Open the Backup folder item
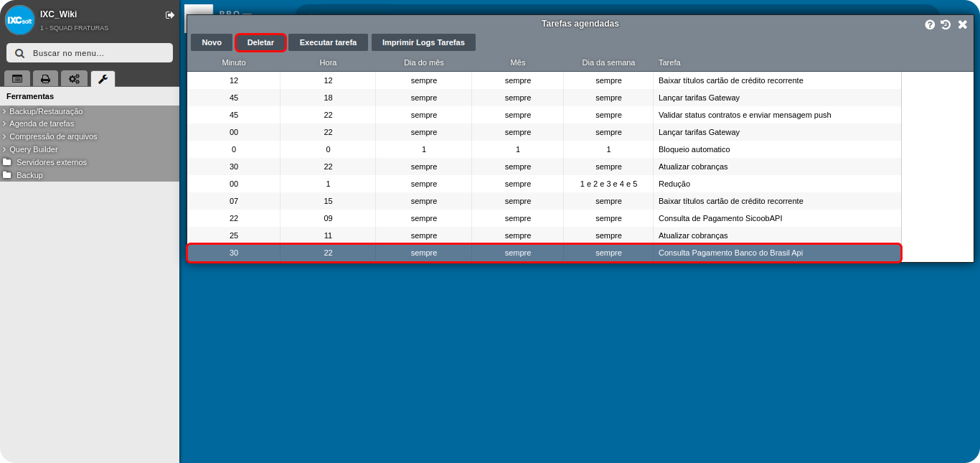The width and height of the screenshot is (980, 463). pyautogui.click(x=29, y=175)
